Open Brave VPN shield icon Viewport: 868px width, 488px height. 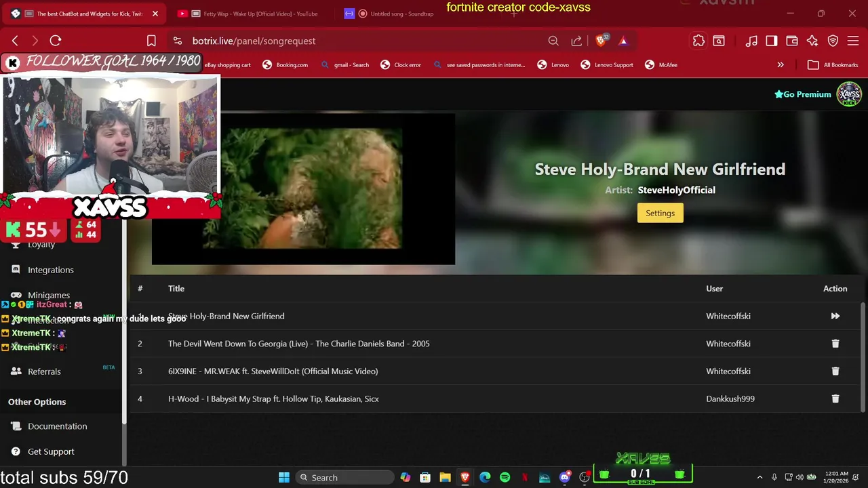click(833, 41)
